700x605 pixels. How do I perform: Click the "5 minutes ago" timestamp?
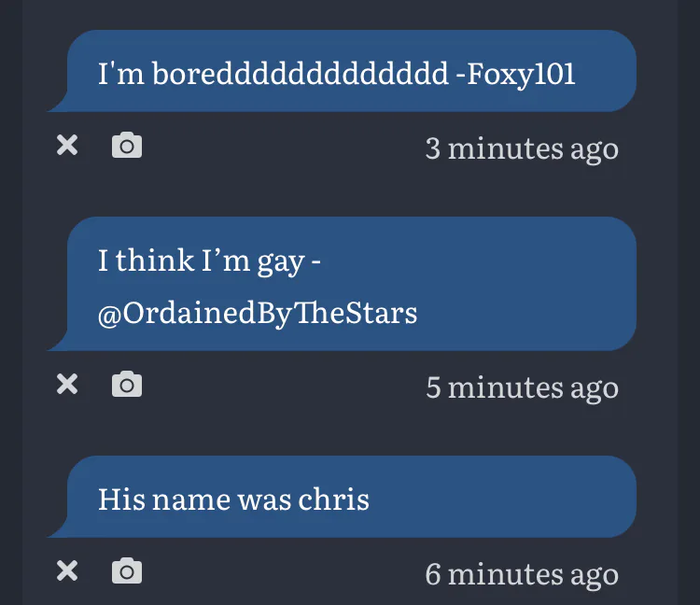[522, 387]
